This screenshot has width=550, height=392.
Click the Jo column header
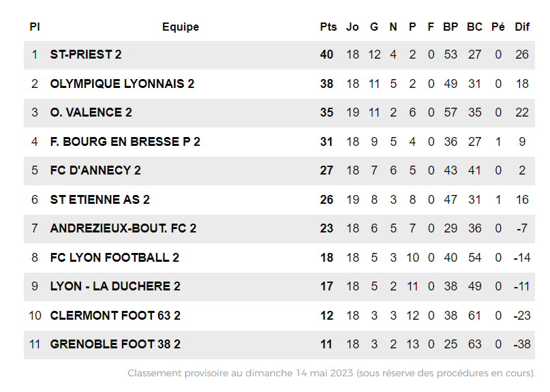pos(352,27)
